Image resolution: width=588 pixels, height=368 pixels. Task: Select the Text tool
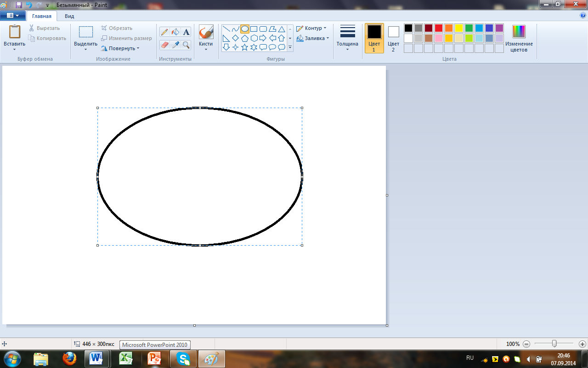tap(186, 32)
